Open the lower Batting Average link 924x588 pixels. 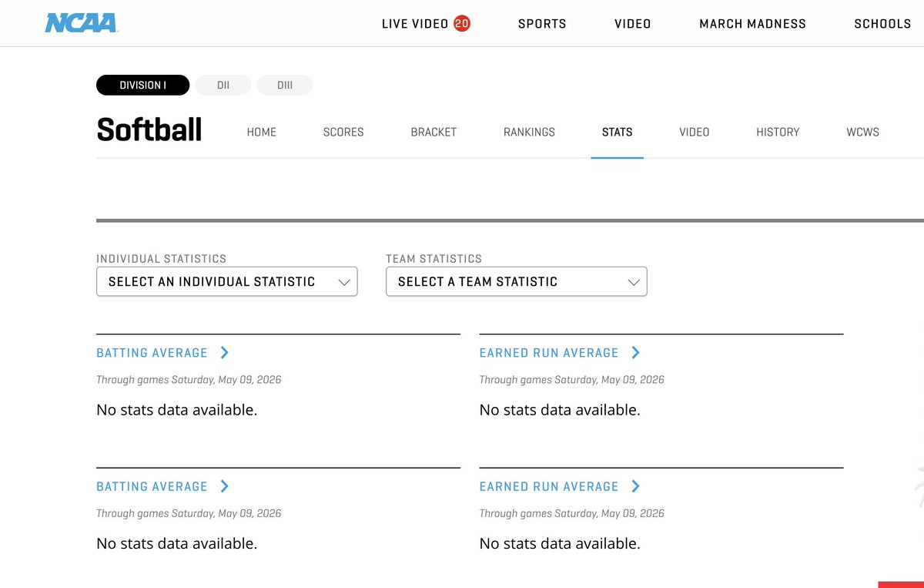(x=152, y=486)
